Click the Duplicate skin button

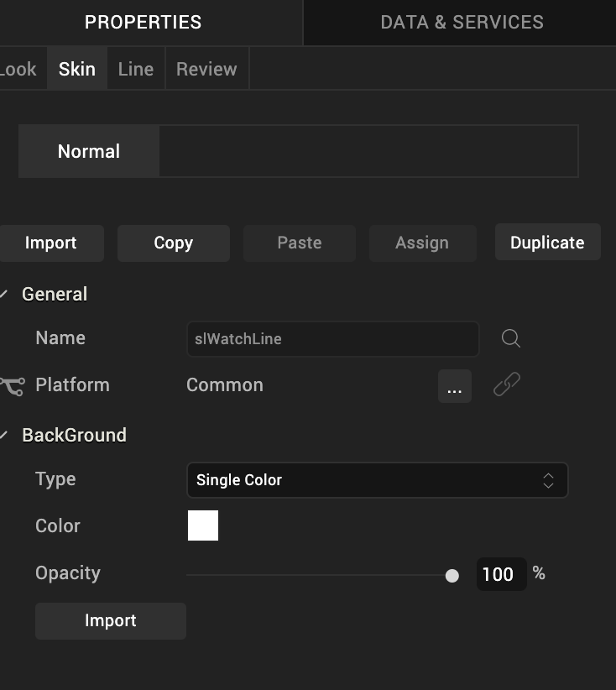547,243
